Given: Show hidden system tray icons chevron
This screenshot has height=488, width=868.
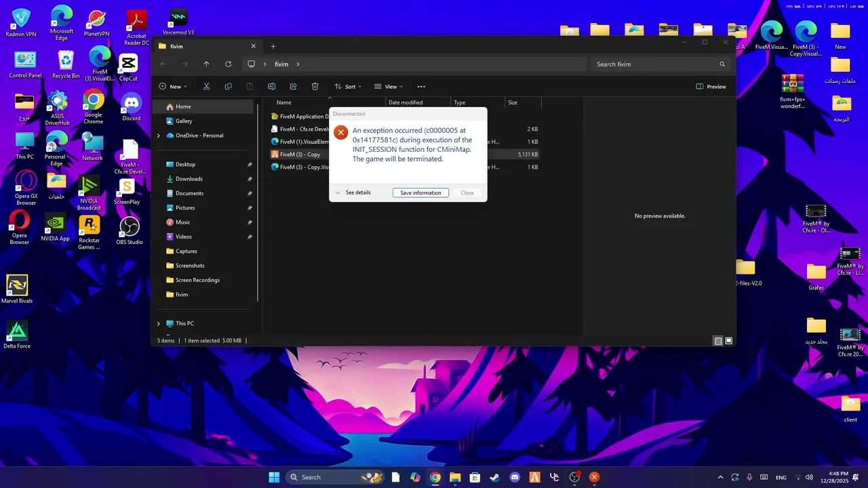Looking at the screenshot, I should [720, 477].
